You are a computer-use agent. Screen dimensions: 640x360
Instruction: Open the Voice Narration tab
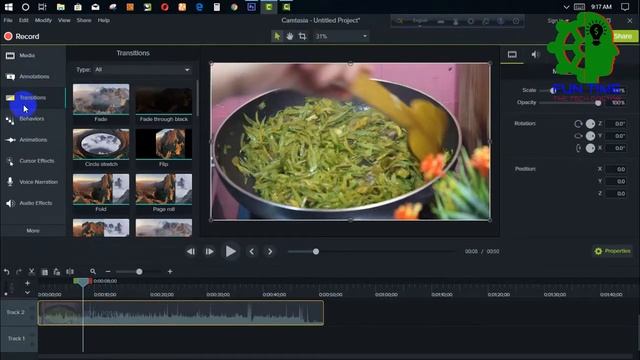tap(33, 182)
